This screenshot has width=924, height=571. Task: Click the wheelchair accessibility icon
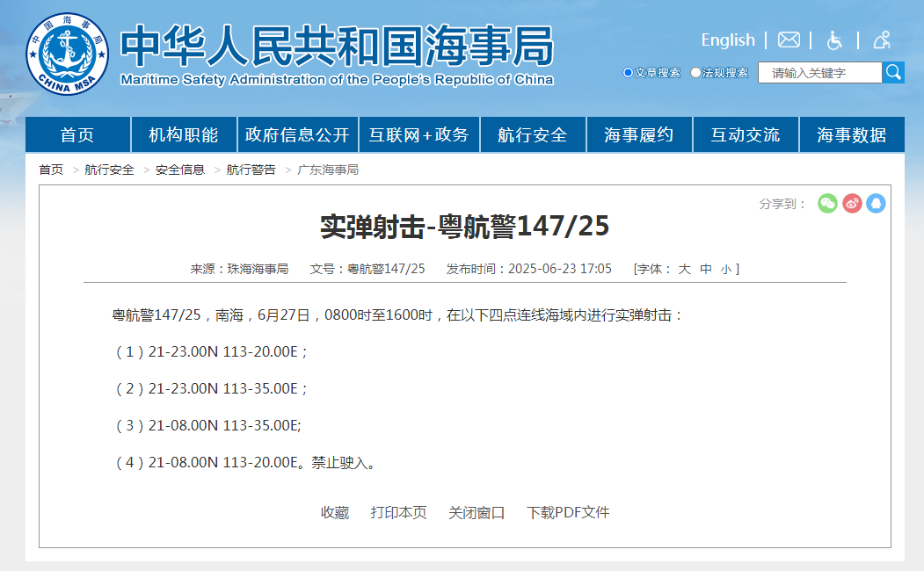(834, 40)
